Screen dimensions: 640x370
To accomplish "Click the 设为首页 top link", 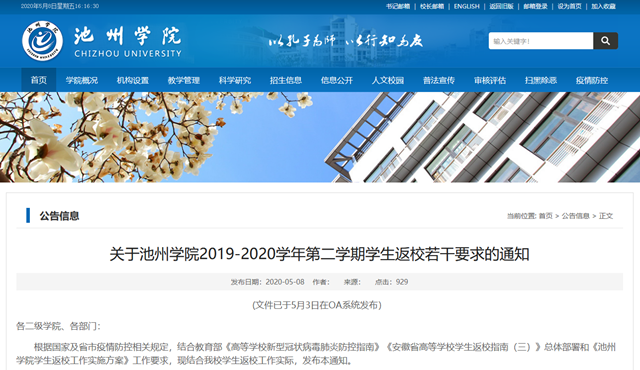I will [x=569, y=6].
